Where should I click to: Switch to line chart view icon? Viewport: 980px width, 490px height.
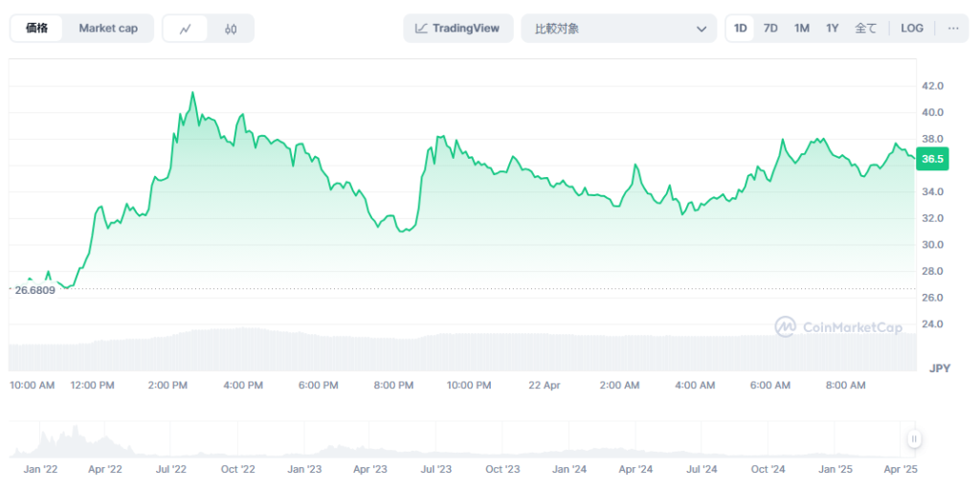click(x=186, y=29)
